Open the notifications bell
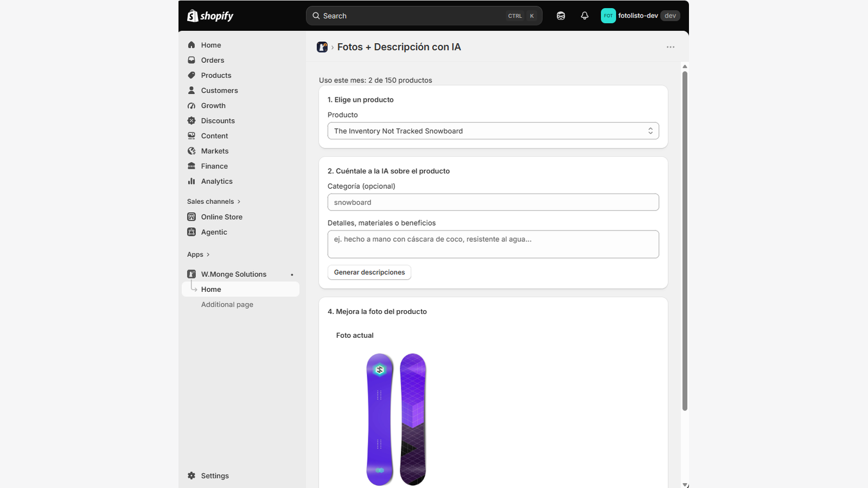Viewport: 868px width, 488px height. click(x=584, y=16)
